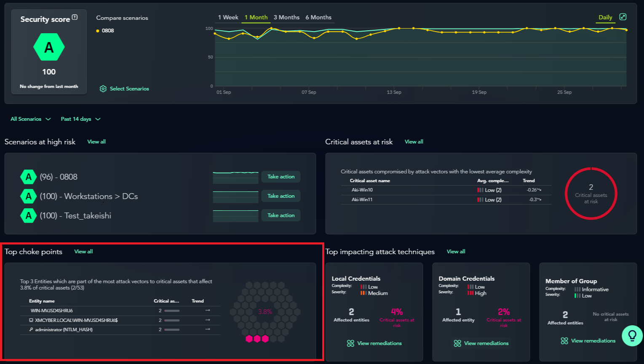Click trend arrow for administrator (NTLM_HASH) row
The image size is (644, 364).
208,329
